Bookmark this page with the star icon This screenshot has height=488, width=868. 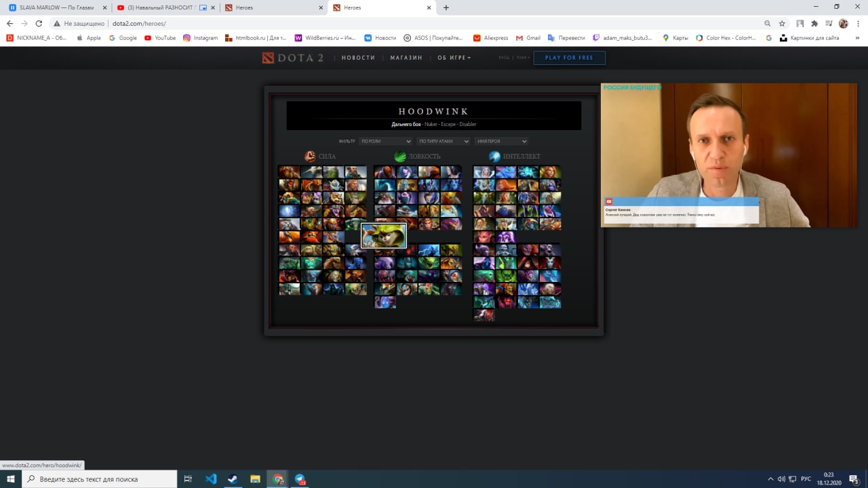tap(781, 23)
